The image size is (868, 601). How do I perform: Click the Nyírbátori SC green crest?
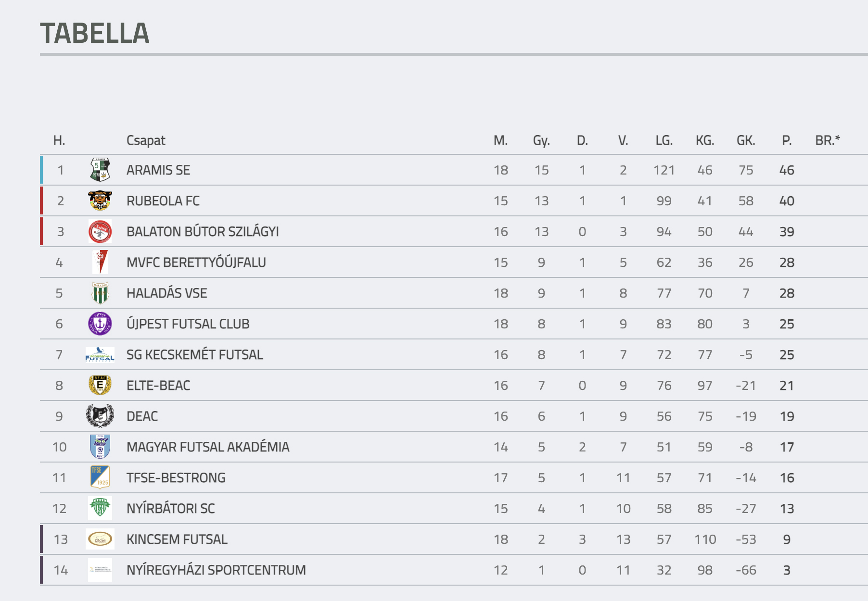(x=100, y=508)
